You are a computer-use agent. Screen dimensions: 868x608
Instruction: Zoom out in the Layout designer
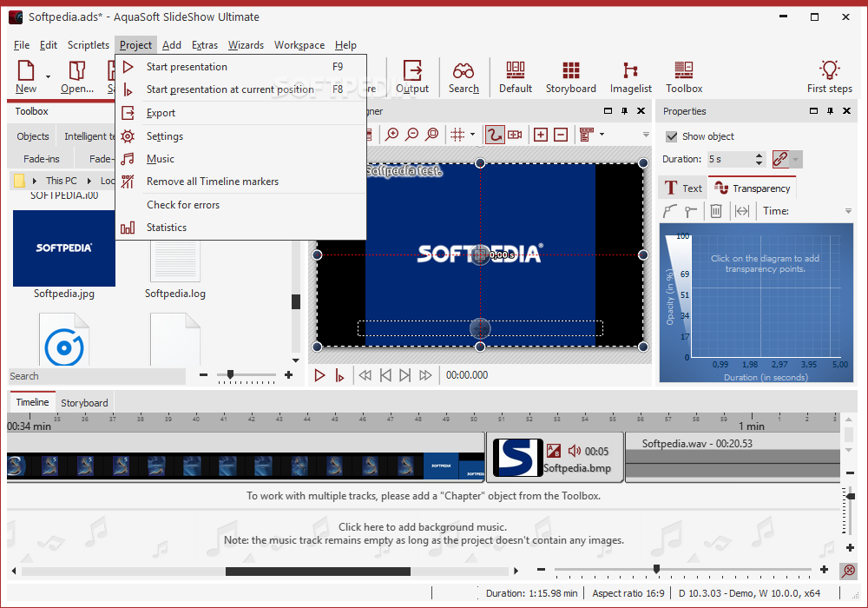[x=411, y=135]
